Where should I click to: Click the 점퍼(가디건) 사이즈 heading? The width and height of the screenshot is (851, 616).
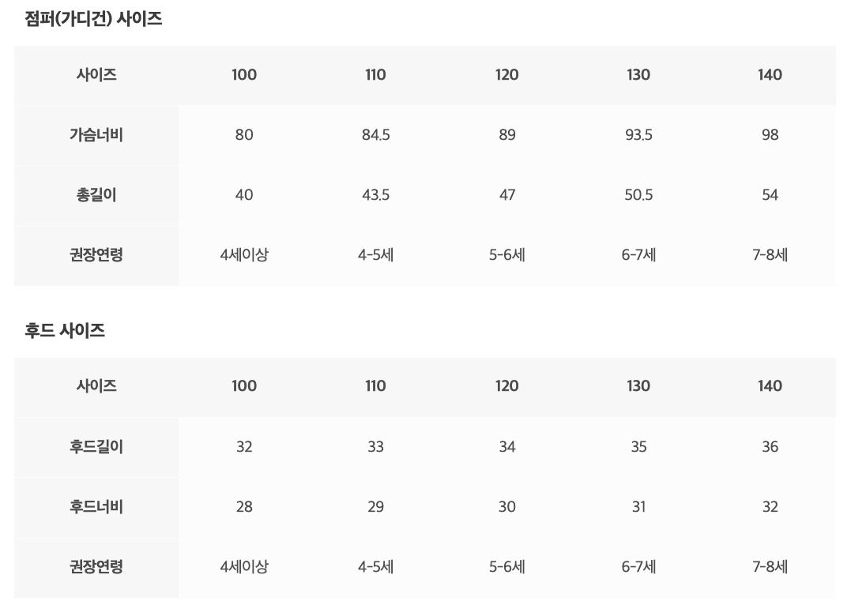point(93,20)
